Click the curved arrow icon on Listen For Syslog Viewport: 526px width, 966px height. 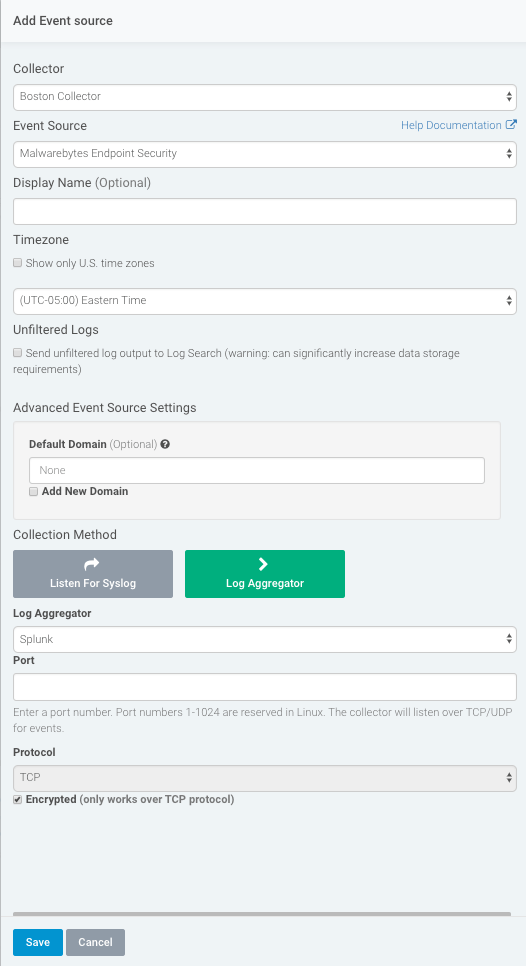pos(91,564)
